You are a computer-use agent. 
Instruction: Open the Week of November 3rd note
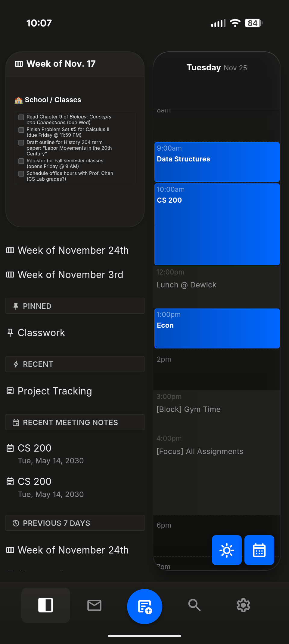click(x=70, y=274)
